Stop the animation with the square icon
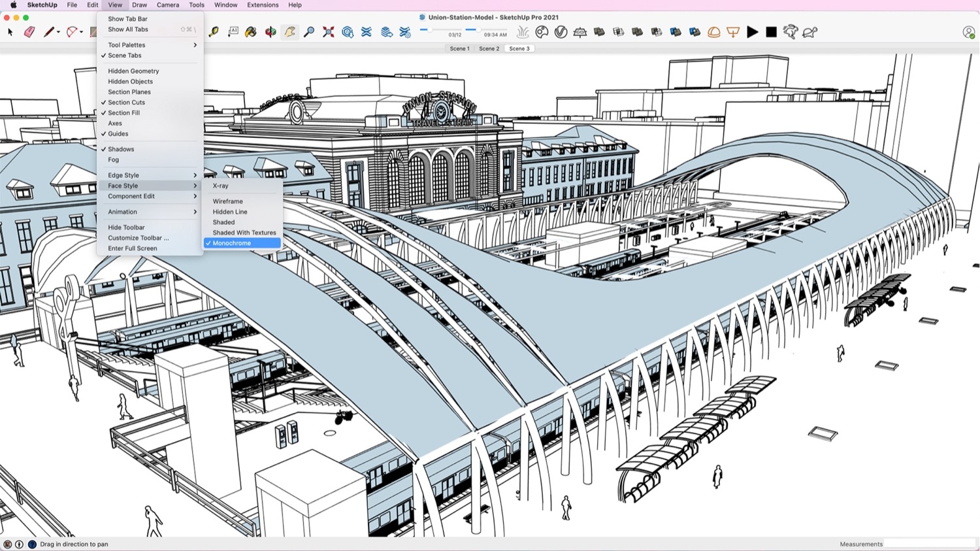Viewport: 980px width, 551px height. pos(771,31)
